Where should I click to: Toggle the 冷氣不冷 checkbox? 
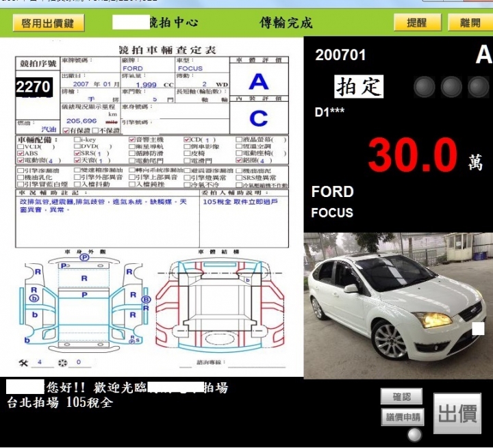tap(187, 185)
